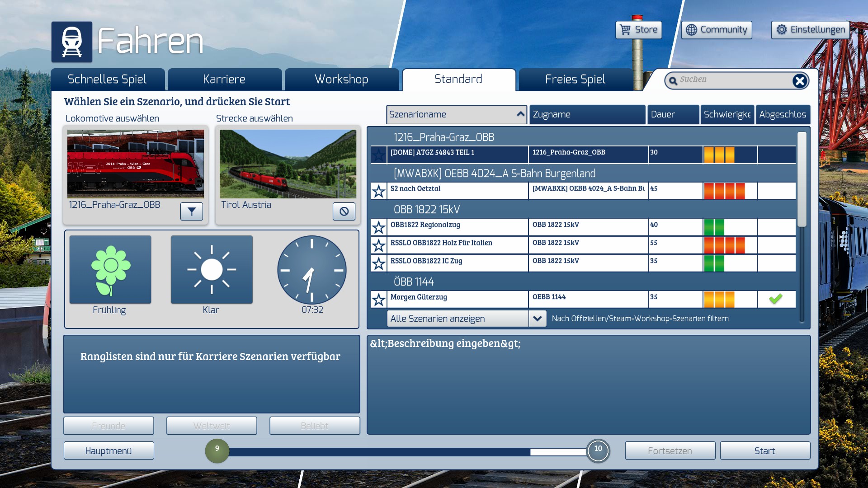Switch to the Karriere tab
Image resolution: width=868 pixels, height=488 pixels.
tap(224, 80)
